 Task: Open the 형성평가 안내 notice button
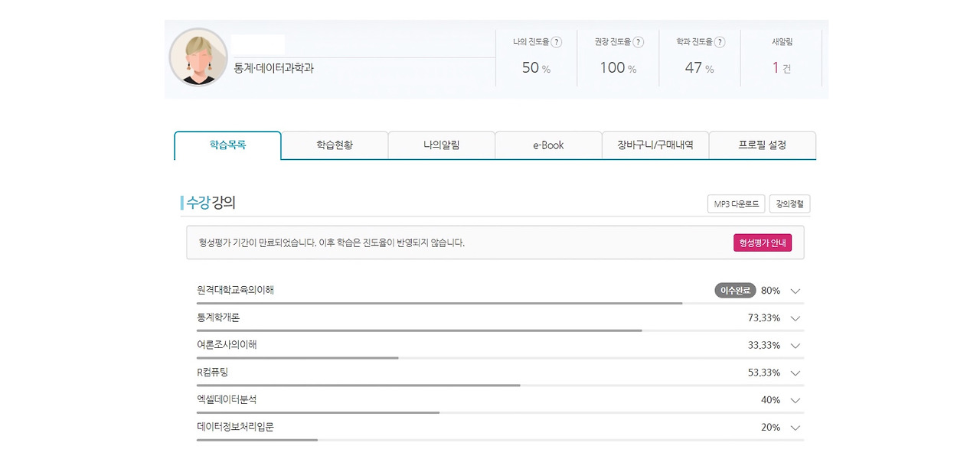763,242
